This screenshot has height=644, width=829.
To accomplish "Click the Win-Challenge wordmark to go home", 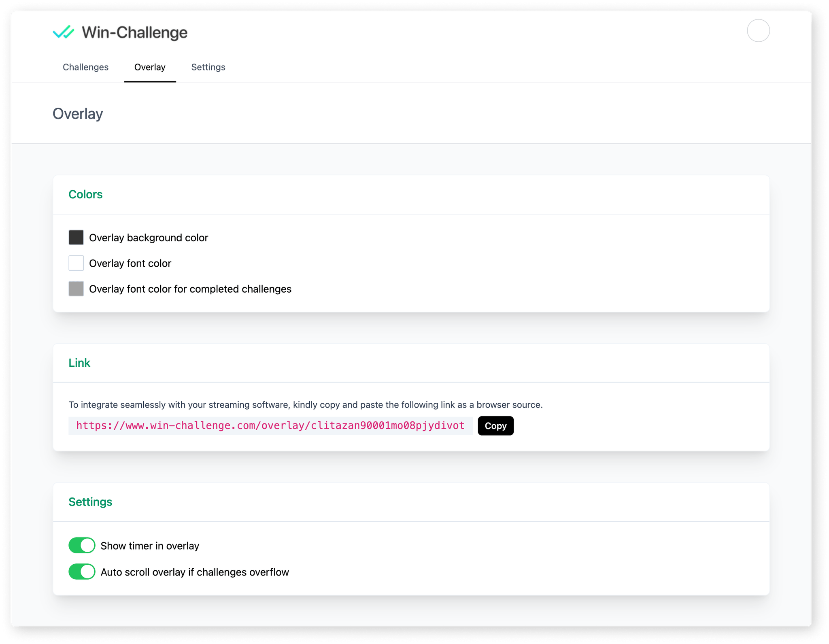I will tap(134, 32).
